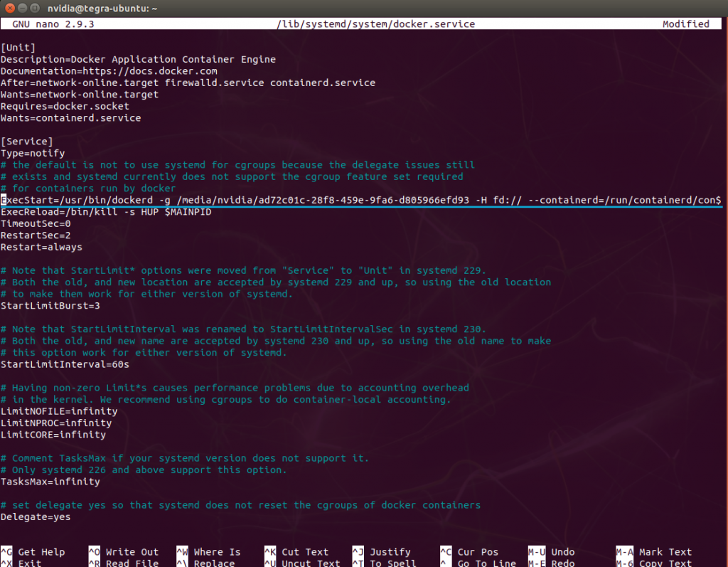The image size is (728, 567).
Task: Click the Cut Text shortcut label
Action: click(x=306, y=552)
